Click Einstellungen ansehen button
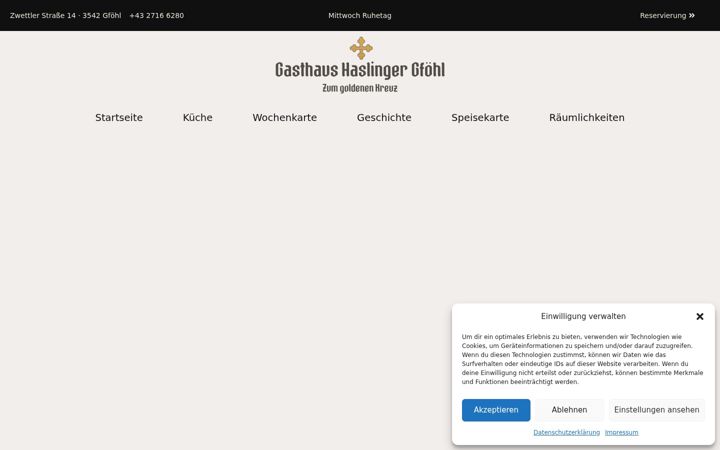The width and height of the screenshot is (720, 450). (x=657, y=410)
